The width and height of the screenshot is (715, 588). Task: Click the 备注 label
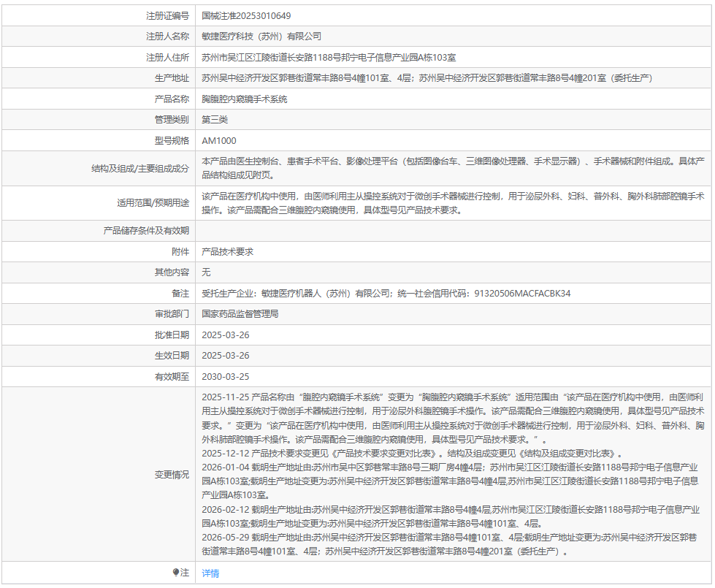[180, 294]
